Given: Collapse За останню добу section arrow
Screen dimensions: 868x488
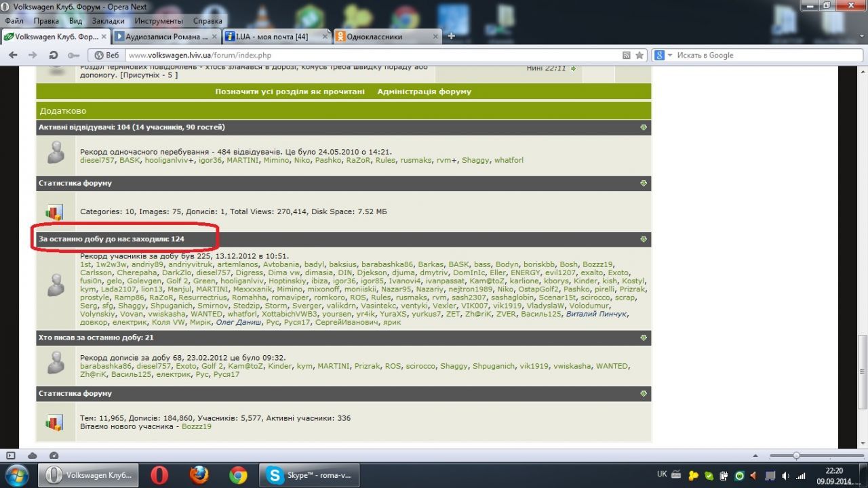Looking at the screenshot, I should click(644, 239).
